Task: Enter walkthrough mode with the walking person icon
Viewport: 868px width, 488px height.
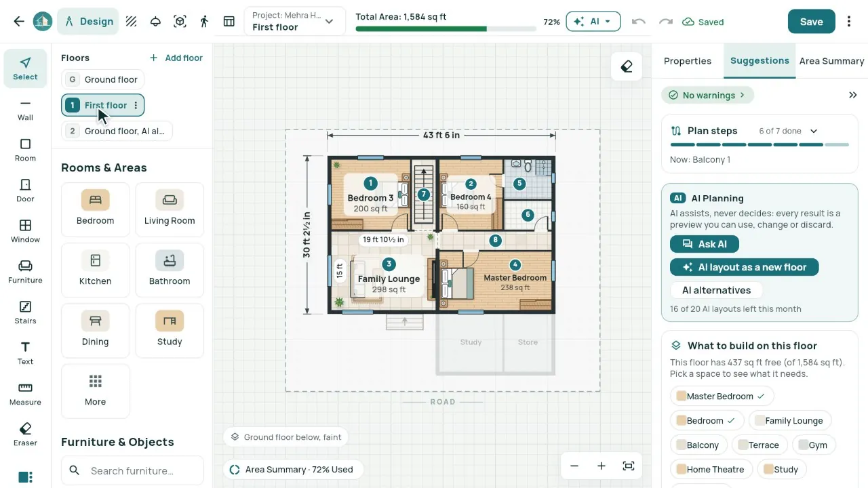Action: point(204,22)
